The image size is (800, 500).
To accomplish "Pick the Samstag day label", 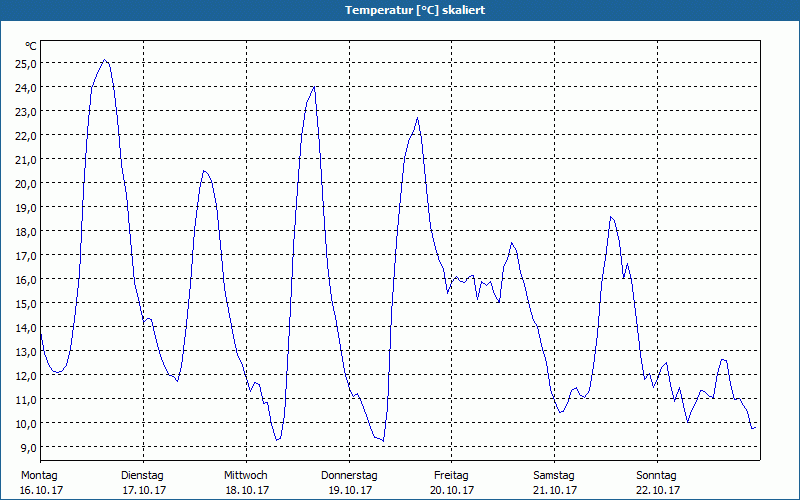I will point(554,475).
